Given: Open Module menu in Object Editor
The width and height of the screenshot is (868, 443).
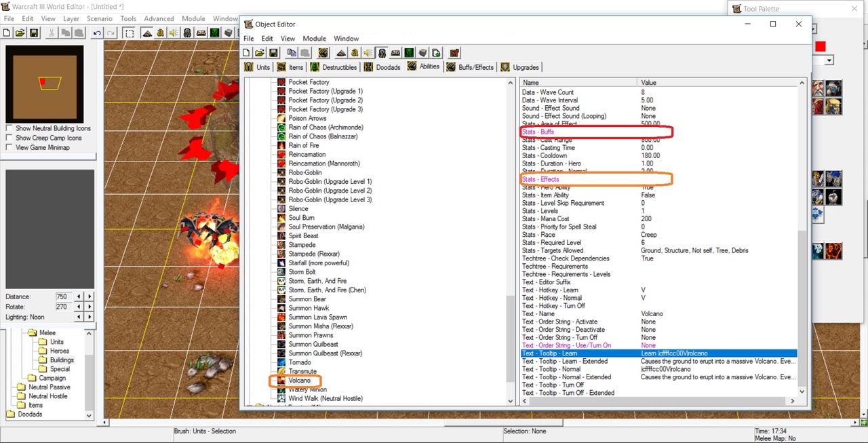Looking at the screenshot, I should pos(314,39).
